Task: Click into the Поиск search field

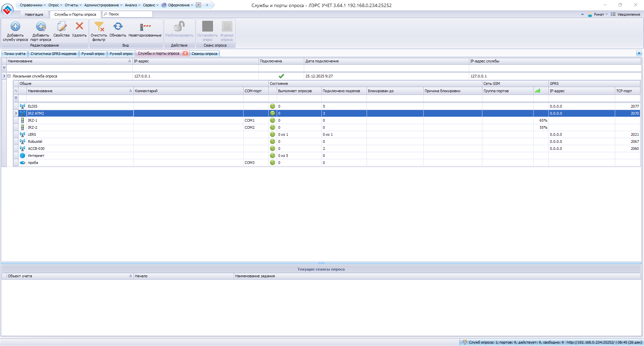Action: 129,14
